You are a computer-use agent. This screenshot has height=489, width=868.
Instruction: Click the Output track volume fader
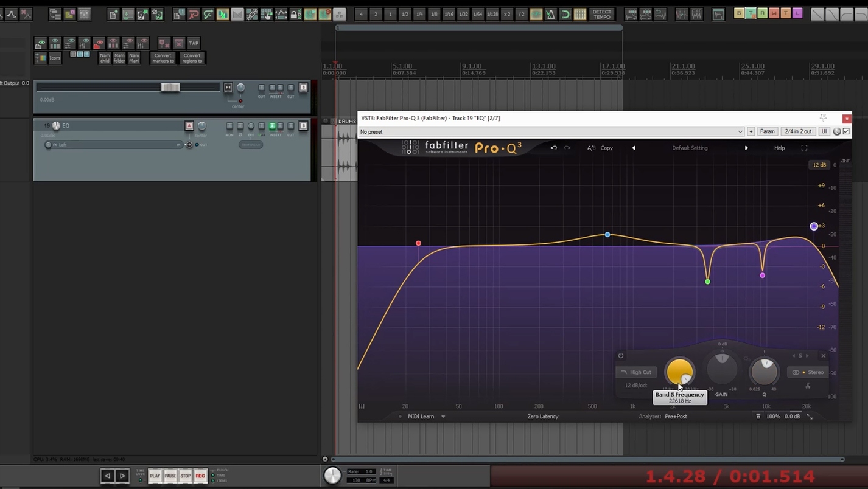click(x=170, y=88)
